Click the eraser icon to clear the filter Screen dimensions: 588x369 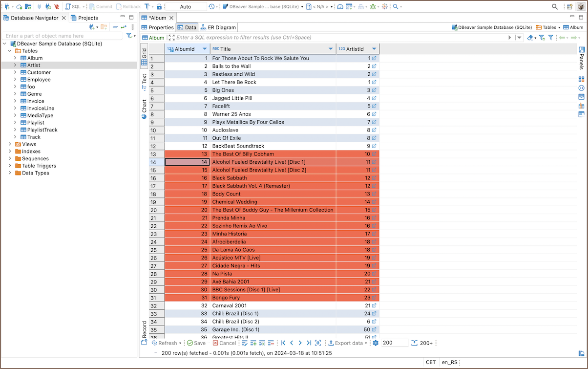pos(530,38)
